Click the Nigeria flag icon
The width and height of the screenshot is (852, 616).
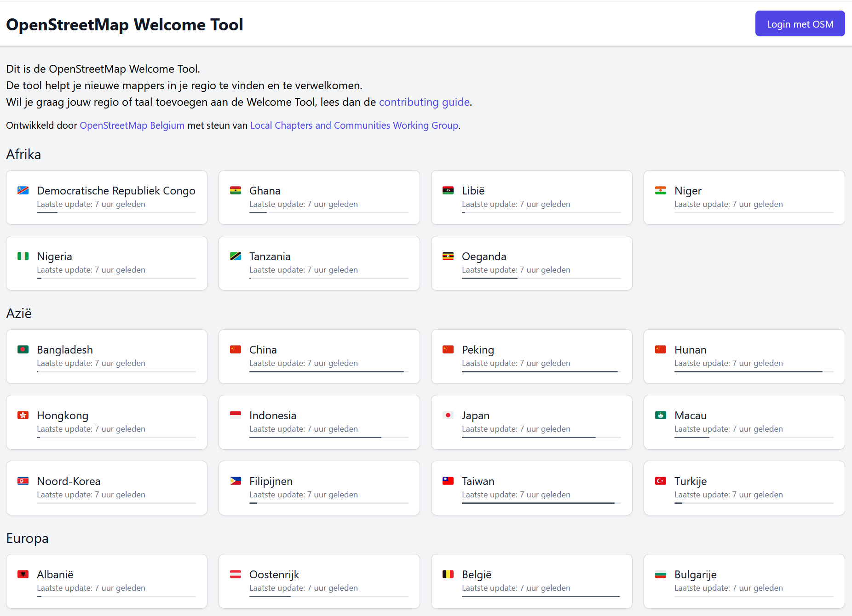click(x=23, y=256)
